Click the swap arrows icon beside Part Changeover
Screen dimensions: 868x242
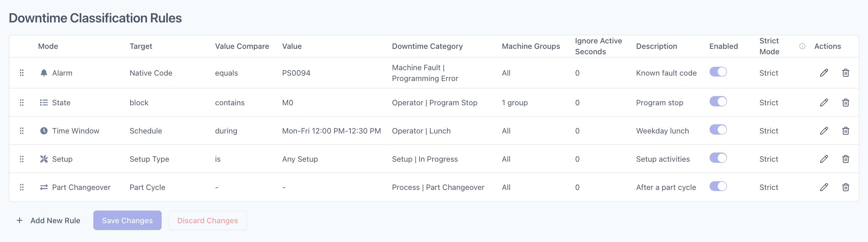coord(44,187)
